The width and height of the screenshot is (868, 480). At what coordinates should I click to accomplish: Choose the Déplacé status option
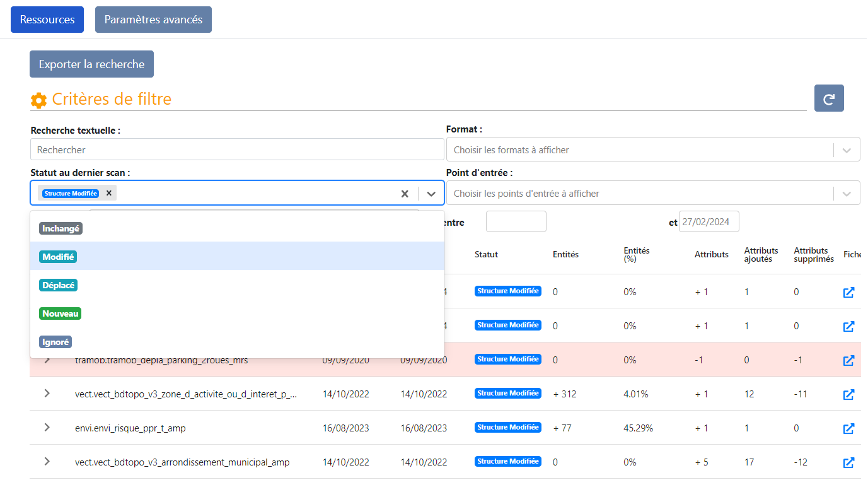point(237,284)
